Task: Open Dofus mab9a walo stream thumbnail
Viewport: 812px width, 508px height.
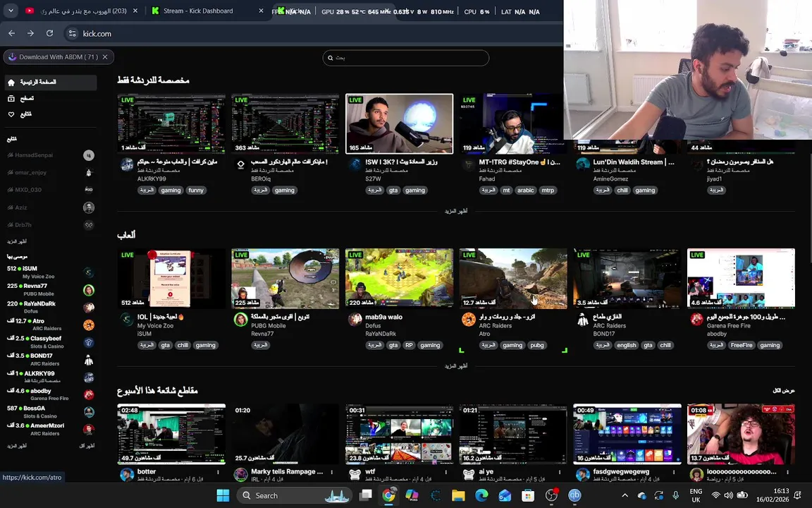Action: click(x=399, y=279)
